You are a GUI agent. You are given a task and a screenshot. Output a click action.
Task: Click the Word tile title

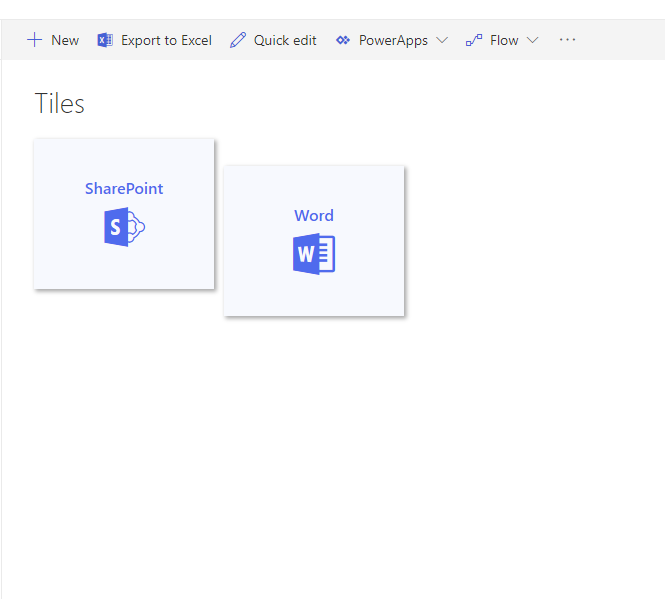314,216
